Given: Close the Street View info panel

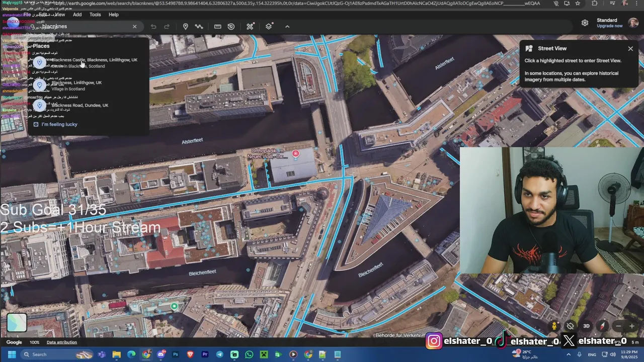Looking at the screenshot, I should 630,49.
